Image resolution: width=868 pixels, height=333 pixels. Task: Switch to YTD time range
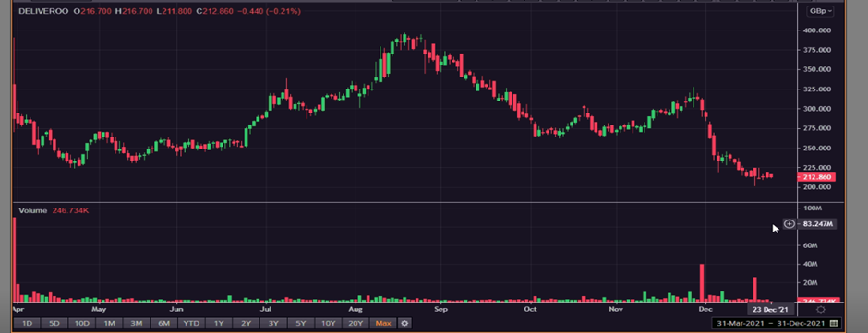(x=191, y=323)
